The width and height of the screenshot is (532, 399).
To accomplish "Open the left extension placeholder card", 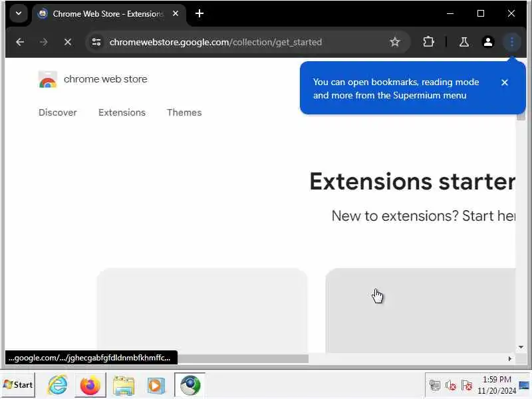I will point(202,311).
